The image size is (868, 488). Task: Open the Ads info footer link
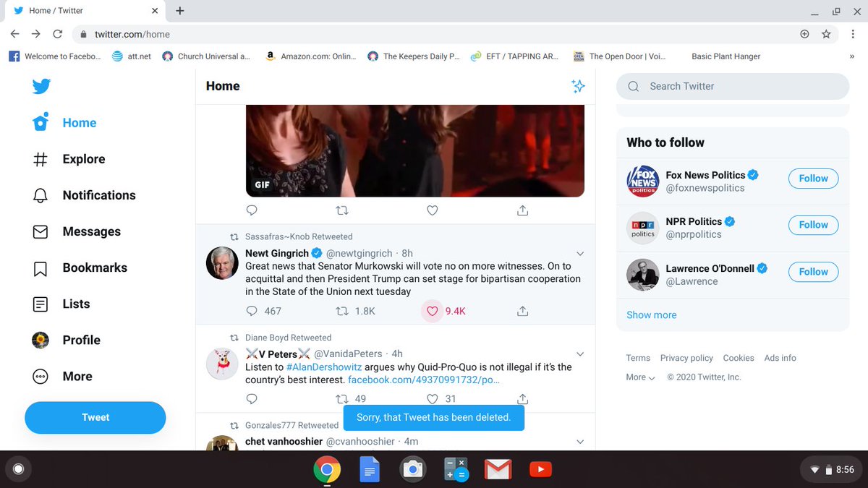tap(780, 358)
